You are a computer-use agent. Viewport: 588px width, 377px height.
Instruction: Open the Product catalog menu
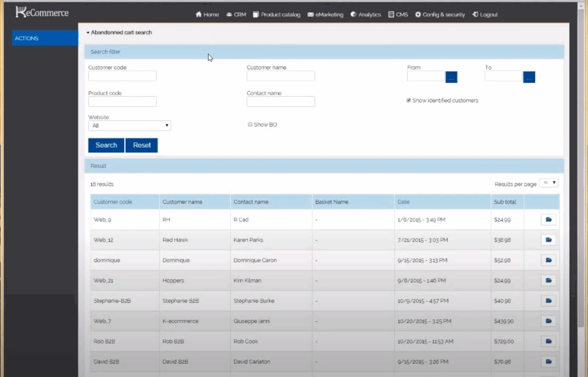276,14
